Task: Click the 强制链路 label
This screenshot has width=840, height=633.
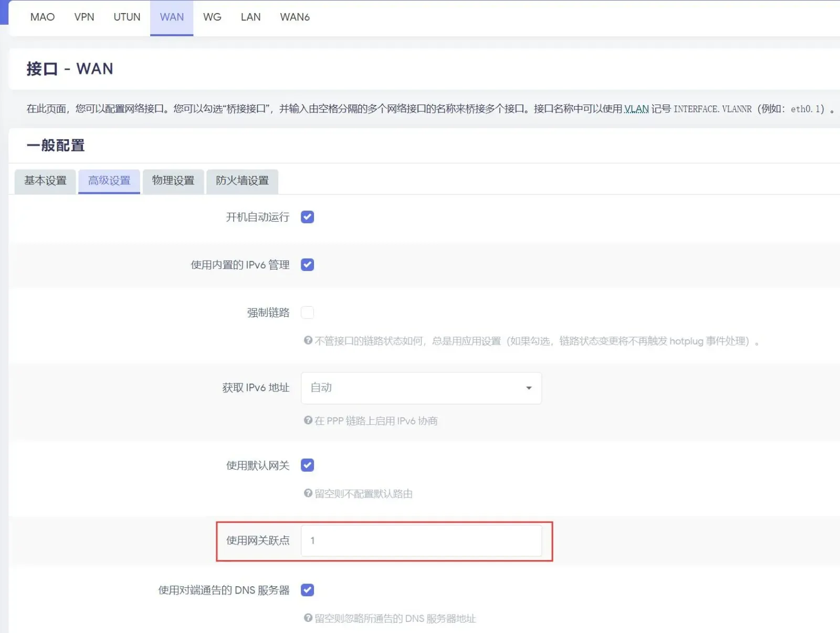Action: click(x=268, y=313)
